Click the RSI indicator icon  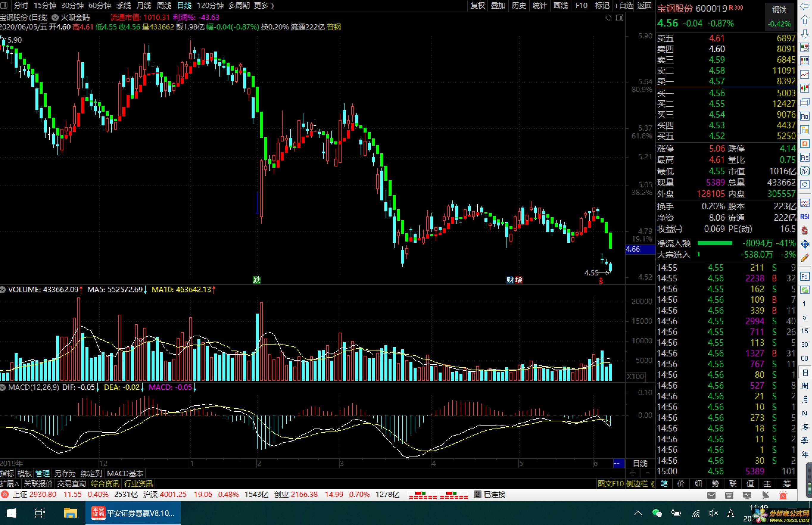coord(805,216)
